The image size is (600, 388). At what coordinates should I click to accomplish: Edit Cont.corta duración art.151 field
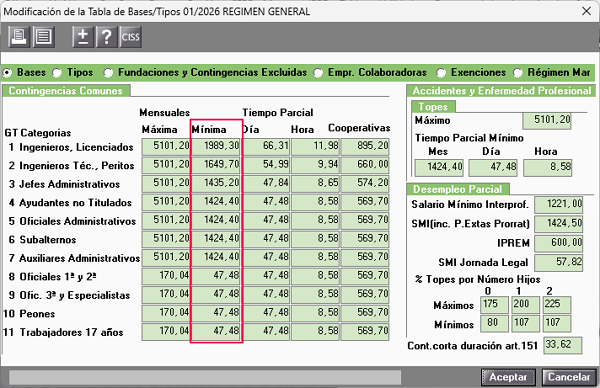tap(562, 345)
